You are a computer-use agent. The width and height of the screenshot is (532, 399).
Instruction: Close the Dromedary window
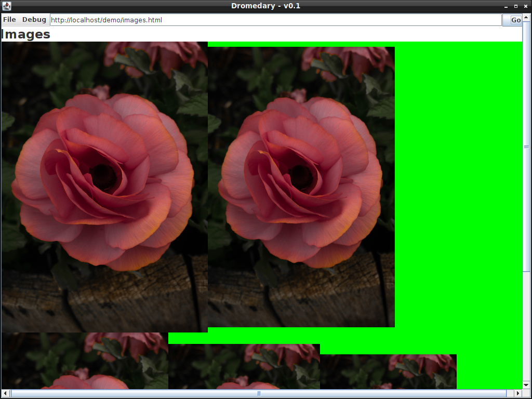point(526,6)
